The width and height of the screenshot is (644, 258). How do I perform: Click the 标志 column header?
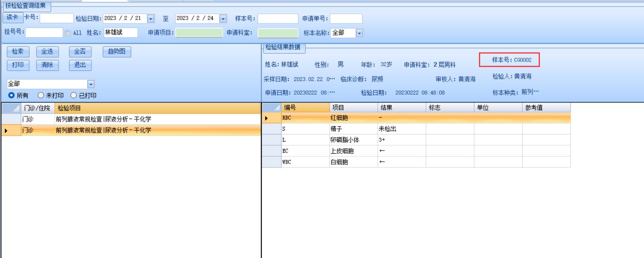click(450, 108)
